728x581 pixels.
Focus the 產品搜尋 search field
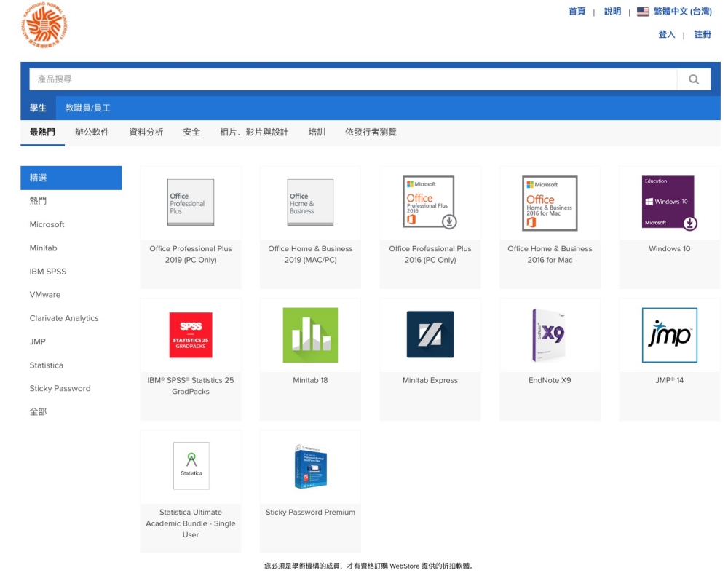pyautogui.click(x=353, y=79)
